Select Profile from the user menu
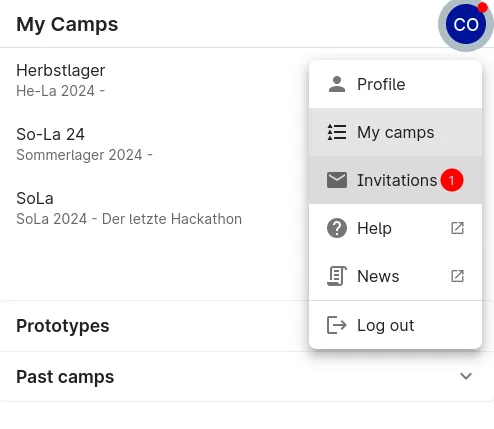This screenshot has width=494, height=429. click(395, 84)
